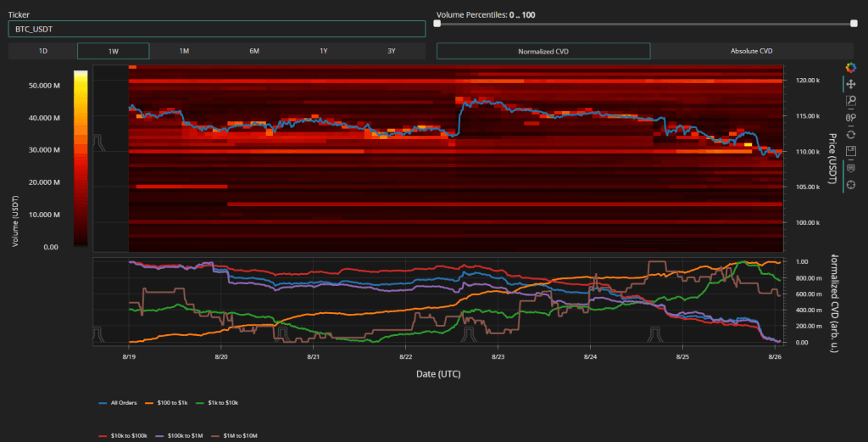
Task: Select the 3Y time range
Action: click(x=392, y=51)
